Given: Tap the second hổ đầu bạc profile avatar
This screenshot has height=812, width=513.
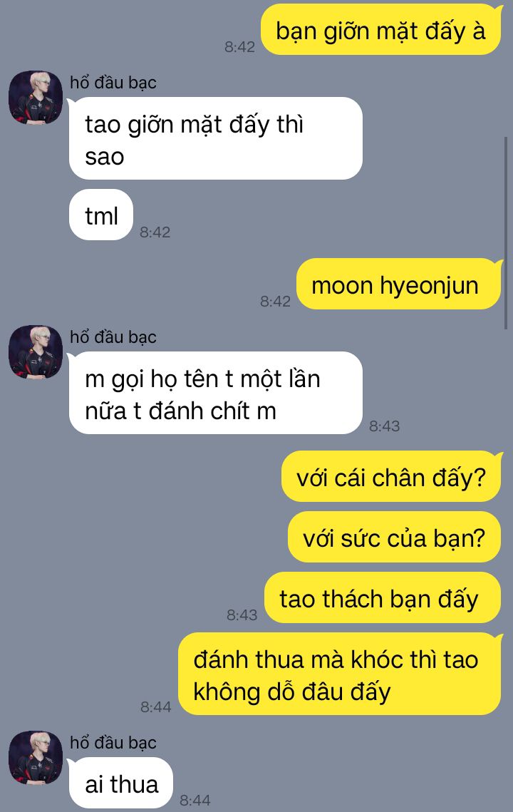Looking at the screenshot, I should click(36, 351).
